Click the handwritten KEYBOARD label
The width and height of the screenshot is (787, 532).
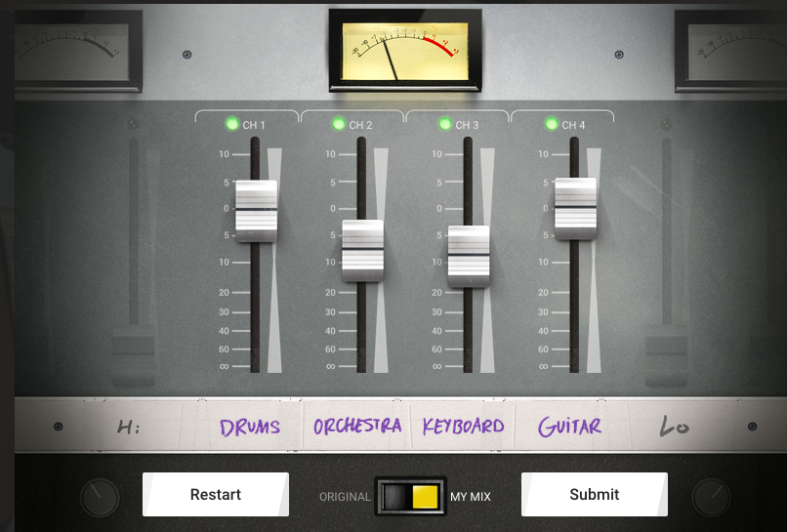coord(463,427)
